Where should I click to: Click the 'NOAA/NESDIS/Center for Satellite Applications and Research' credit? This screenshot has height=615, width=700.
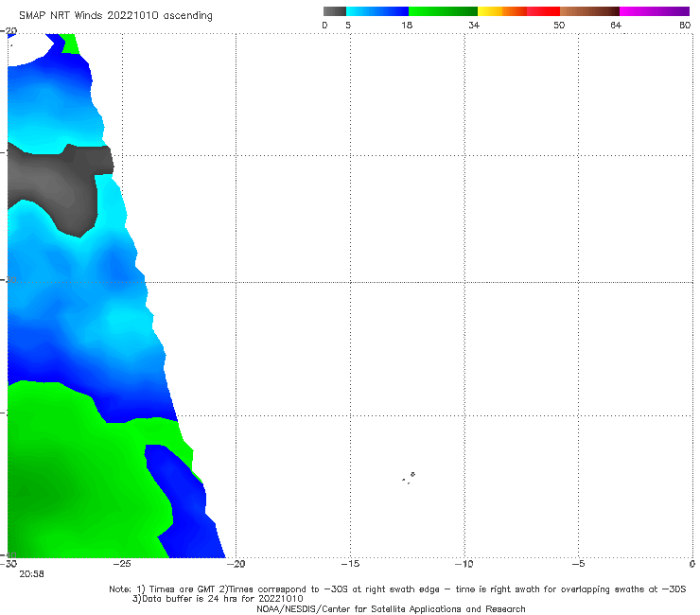pos(391,609)
